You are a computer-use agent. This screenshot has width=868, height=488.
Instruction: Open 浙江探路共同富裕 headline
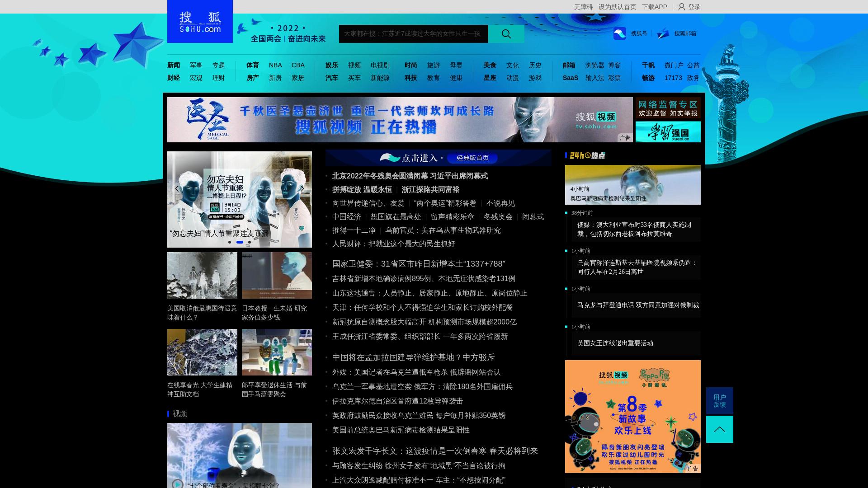coord(430,189)
